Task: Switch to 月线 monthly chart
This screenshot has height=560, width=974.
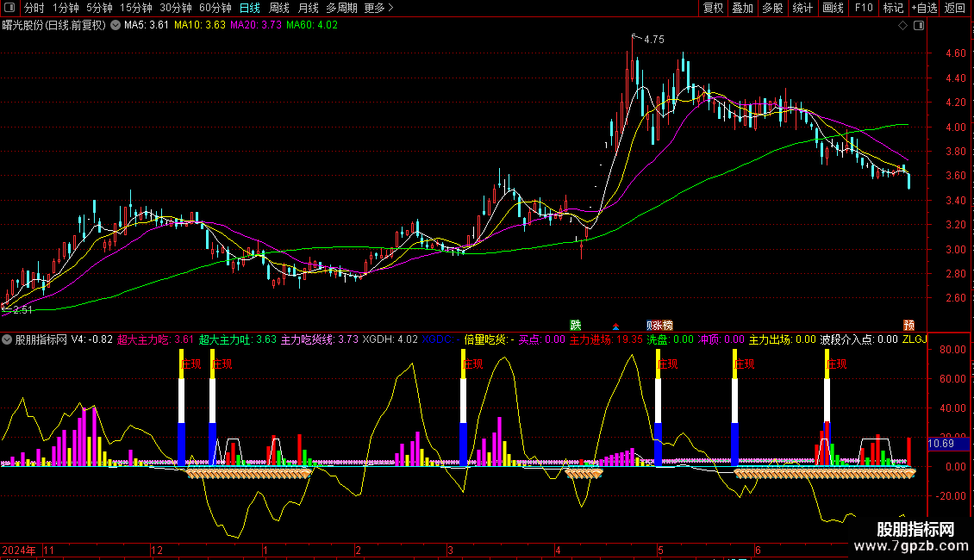Action: tap(308, 8)
